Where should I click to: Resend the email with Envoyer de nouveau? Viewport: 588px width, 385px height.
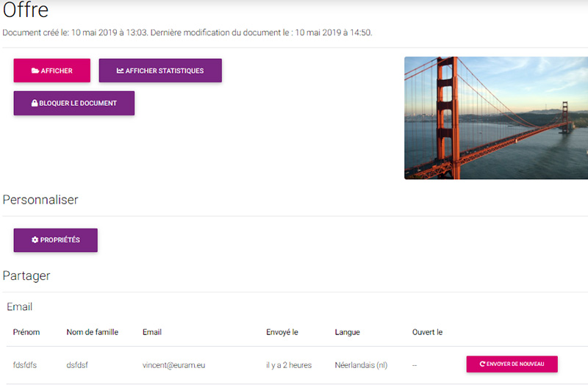(512, 364)
